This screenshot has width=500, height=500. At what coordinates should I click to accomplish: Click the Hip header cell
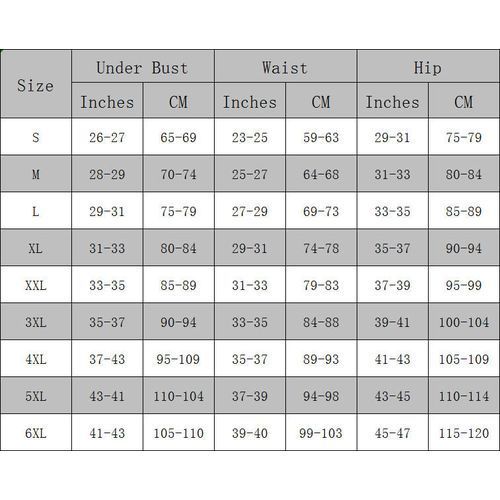click(428, 66)
